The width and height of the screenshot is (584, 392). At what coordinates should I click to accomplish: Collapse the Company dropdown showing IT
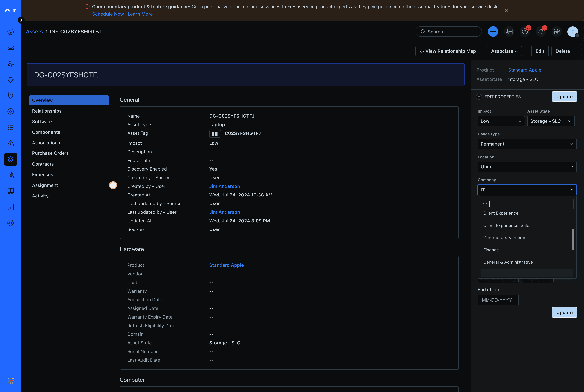[x=527, y=190]
